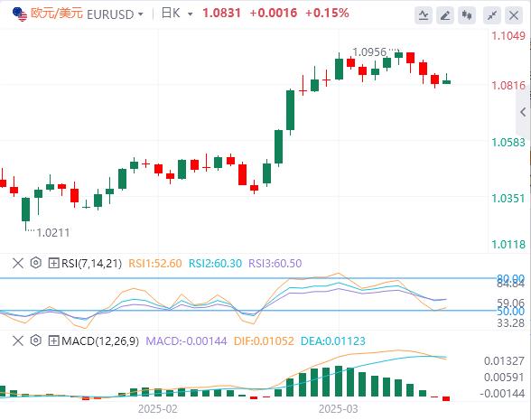Click the 1.0956 high price candle marker

[369, 52]
